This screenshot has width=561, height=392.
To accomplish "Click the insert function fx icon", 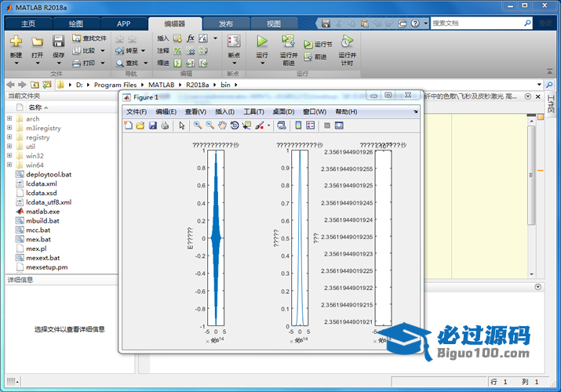I will pos(191,38).
